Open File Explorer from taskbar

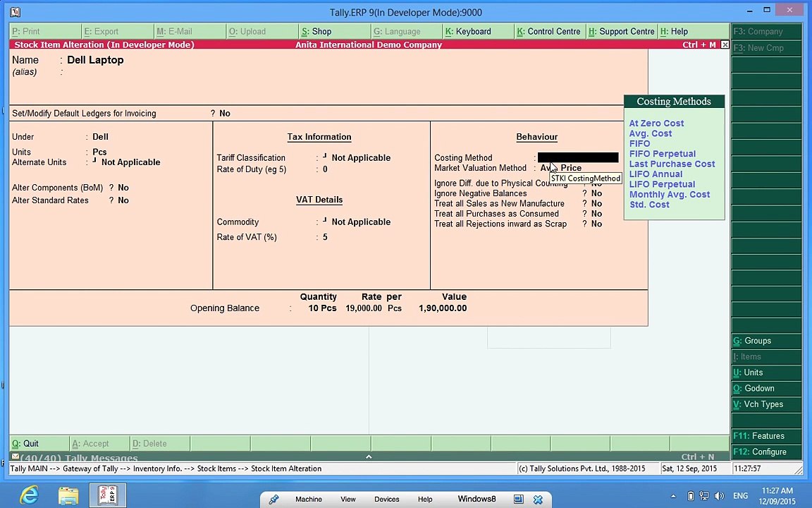[x=68, y=495]
